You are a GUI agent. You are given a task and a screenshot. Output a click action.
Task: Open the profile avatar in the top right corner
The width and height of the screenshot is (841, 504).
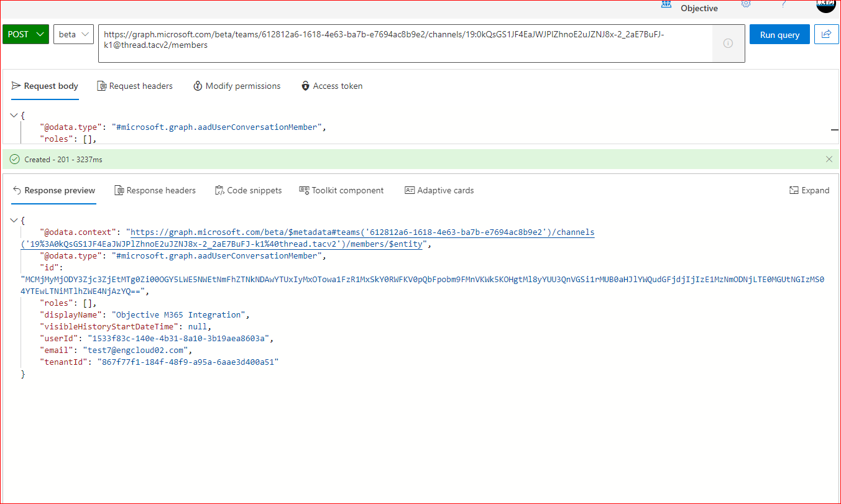[x=825, y=7]
